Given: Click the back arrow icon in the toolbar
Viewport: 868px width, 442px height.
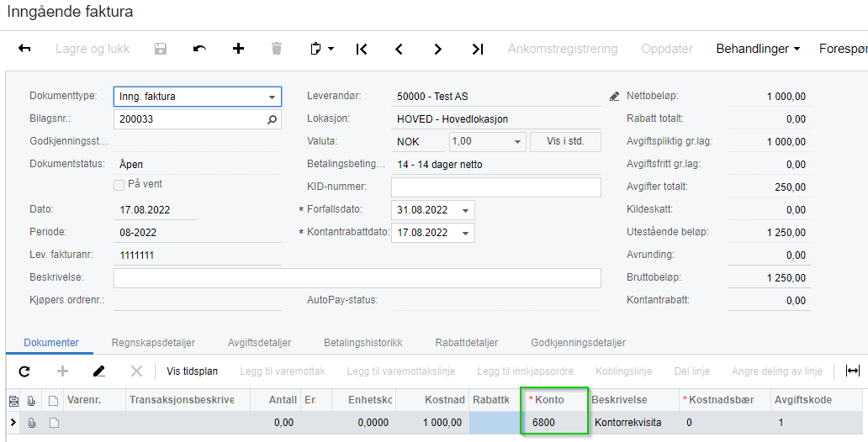Looking at the screenshot, I should coord(24,49).
